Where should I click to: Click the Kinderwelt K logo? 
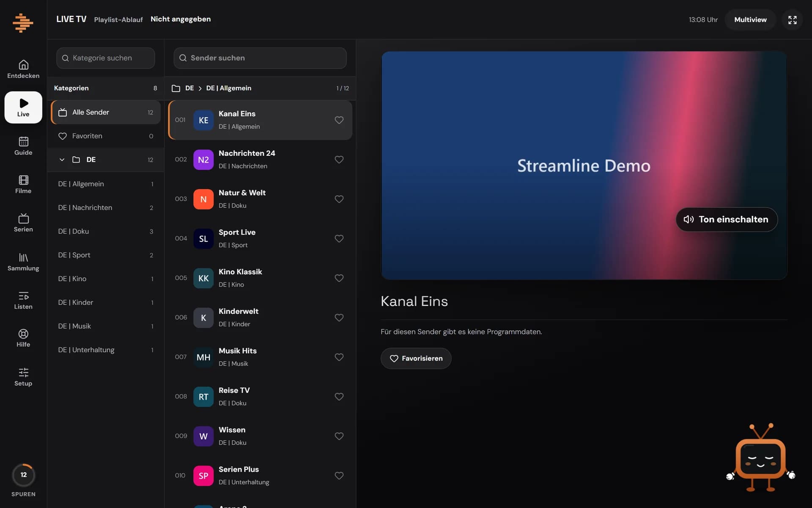(203, 317)
